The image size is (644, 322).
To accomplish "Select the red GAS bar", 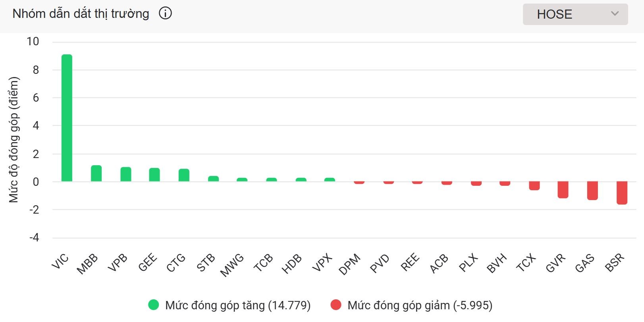I will (592, 191).
